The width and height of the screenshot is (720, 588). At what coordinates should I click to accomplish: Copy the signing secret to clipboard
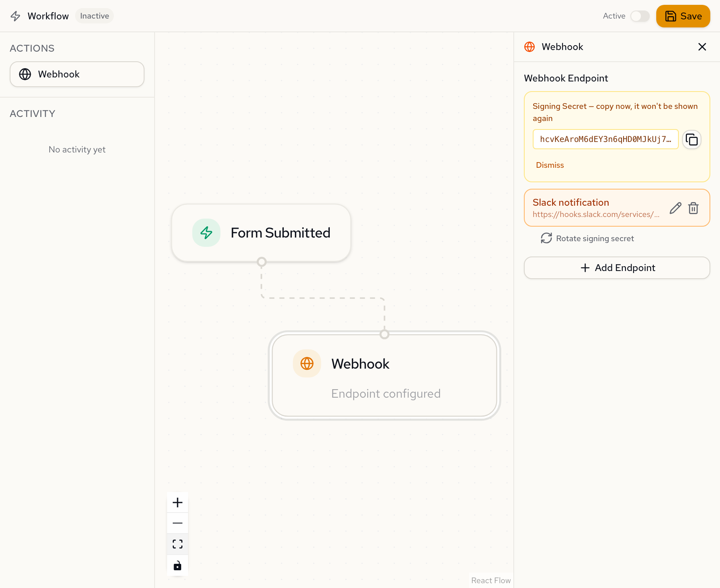pos(691,140)
